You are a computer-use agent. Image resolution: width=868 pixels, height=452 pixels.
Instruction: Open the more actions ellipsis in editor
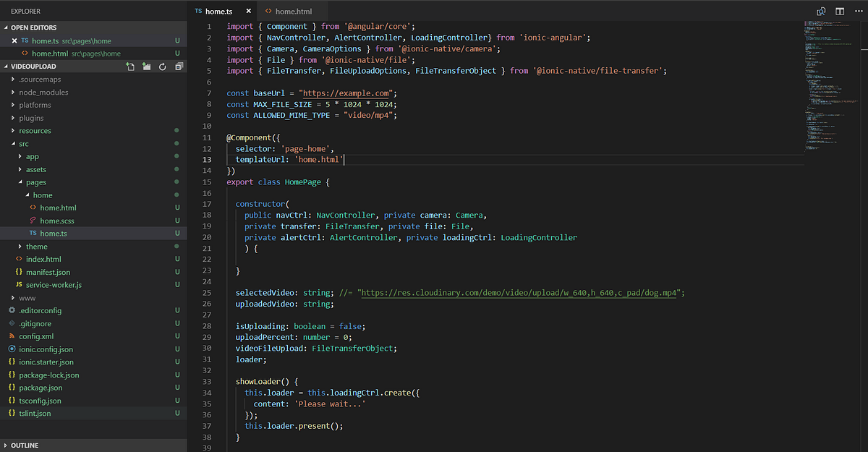[858, 12]
